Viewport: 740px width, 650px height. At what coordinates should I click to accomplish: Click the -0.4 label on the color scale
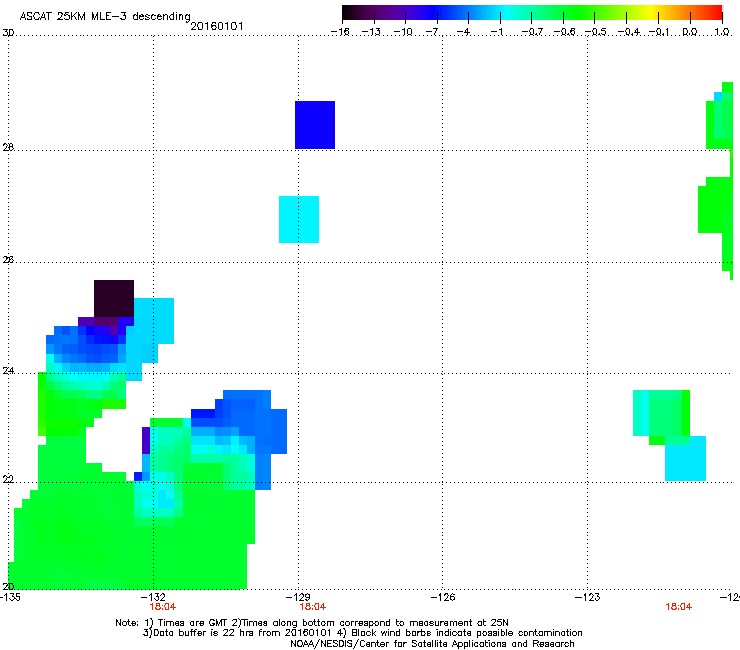[629, 32]
